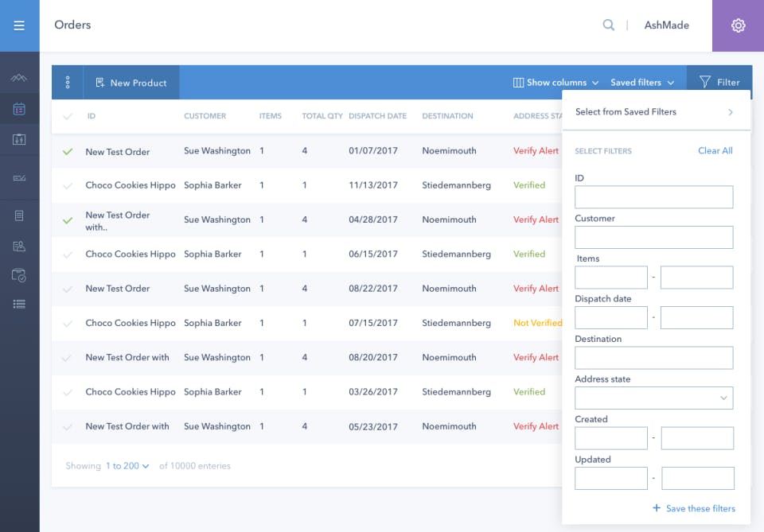764x532 pixels.
Task: Open the analytics chart sidebar icon
Action: [19, 78]
